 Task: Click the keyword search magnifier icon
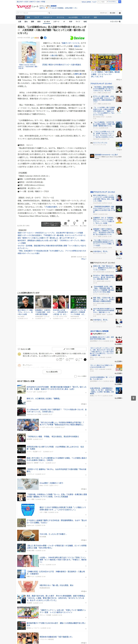[x=49, y=13]
